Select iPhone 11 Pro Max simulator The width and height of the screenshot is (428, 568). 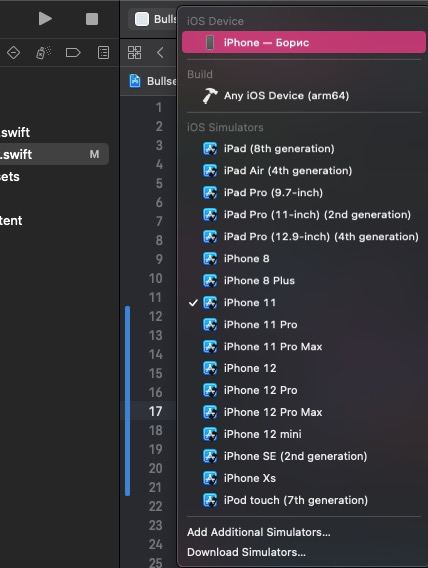(x=304, y=347)
